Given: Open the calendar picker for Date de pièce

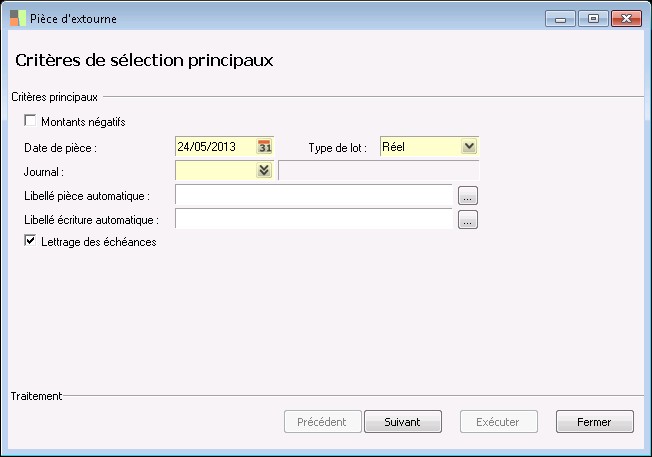Looking at the screenshot, I should click(265, 147).
